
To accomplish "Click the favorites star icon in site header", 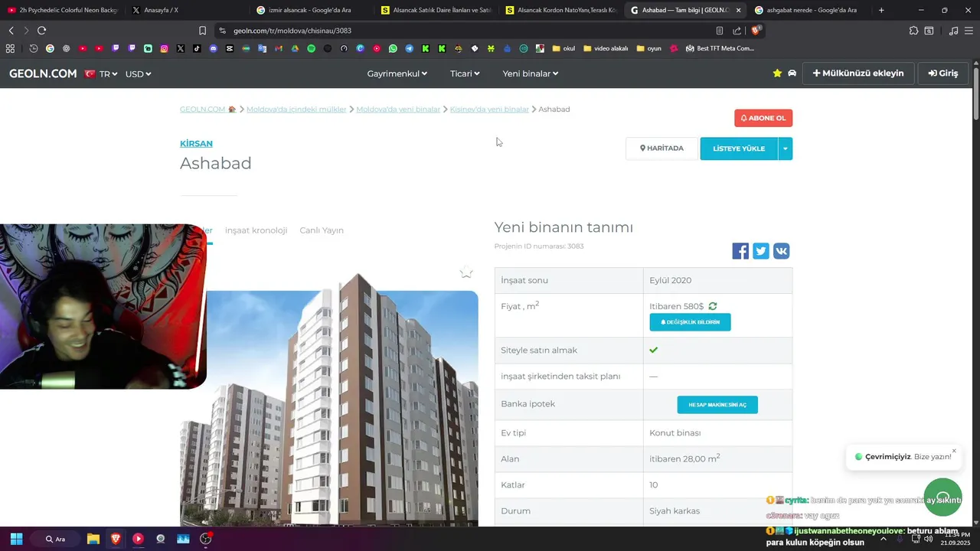I will pyautogui.click(x=777, y=73).
